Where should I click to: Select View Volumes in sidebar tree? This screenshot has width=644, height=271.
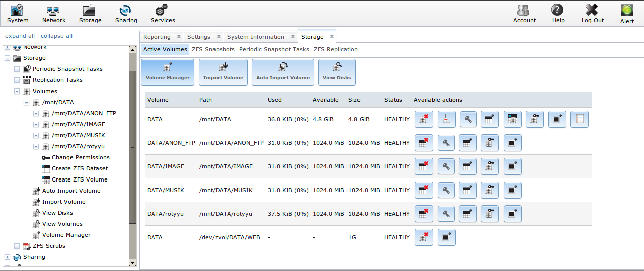(x=62, y=224)
